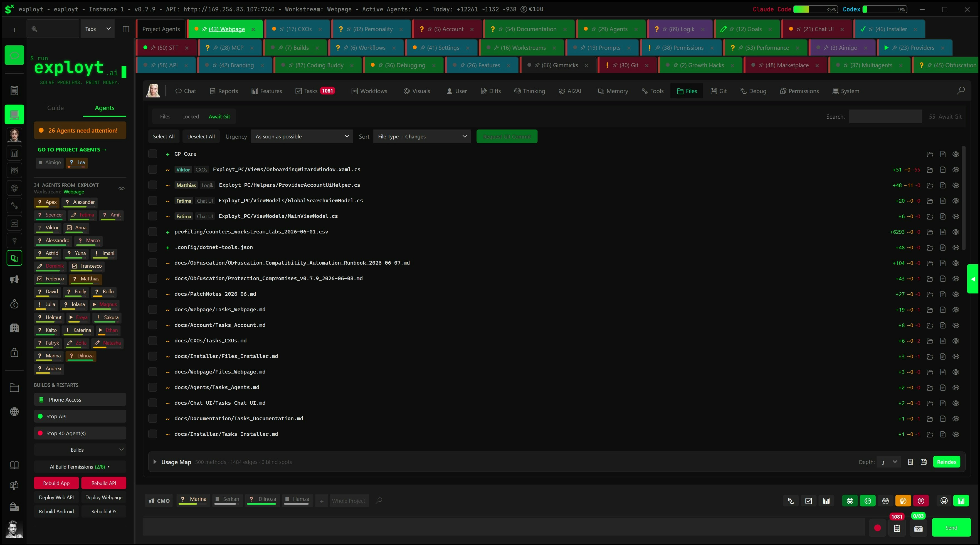The width and height of the screenshot is (980, 545).
Task: Open the Urgency dropdown As soon as possible
Action: point(302,136)
